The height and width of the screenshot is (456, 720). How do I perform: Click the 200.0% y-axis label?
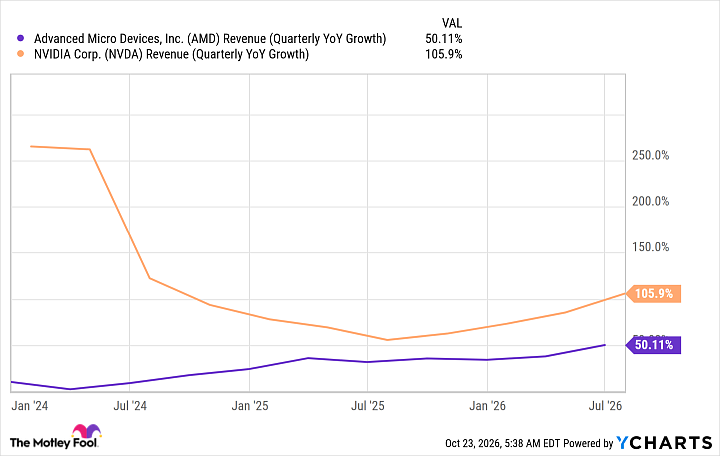[x=650, y=201]
